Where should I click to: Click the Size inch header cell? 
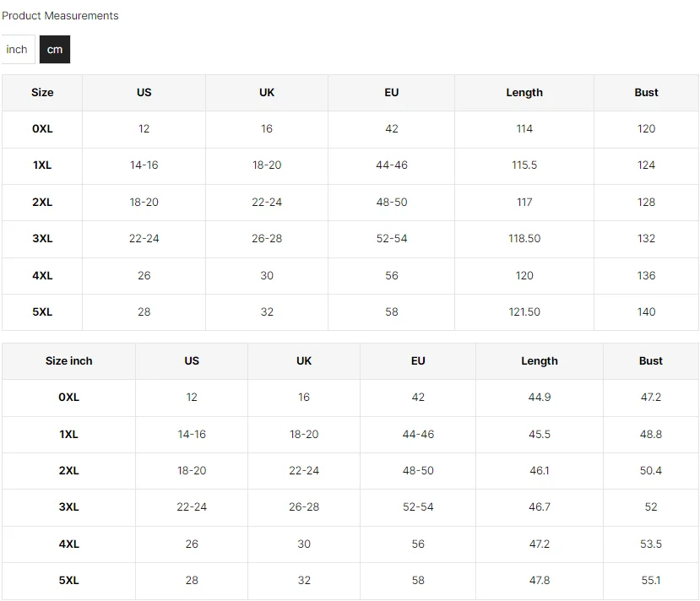68,361
